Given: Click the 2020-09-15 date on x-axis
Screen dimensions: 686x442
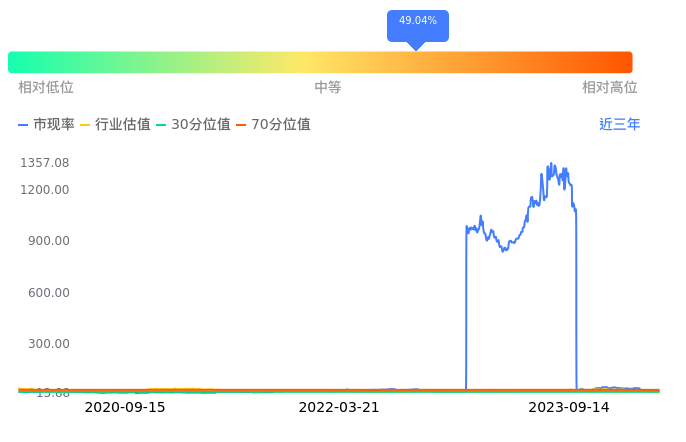Looking at the screenshot, I should 125,408.
